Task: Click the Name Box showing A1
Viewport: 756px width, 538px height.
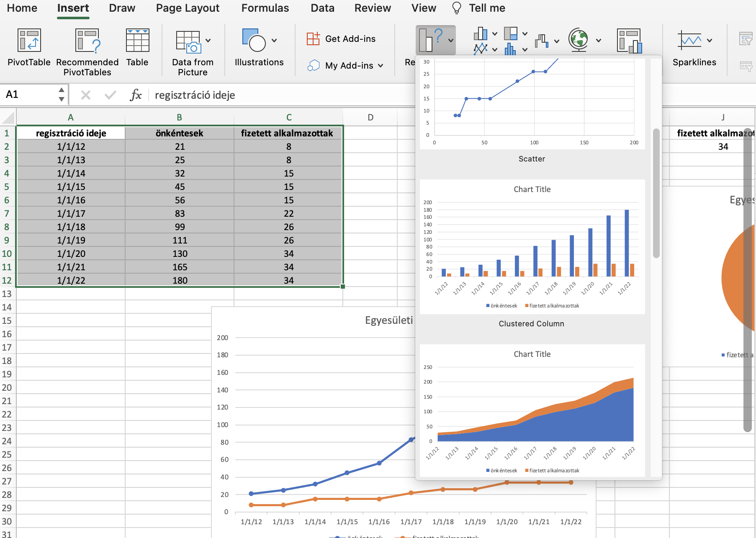Action: tap(29, 95)
